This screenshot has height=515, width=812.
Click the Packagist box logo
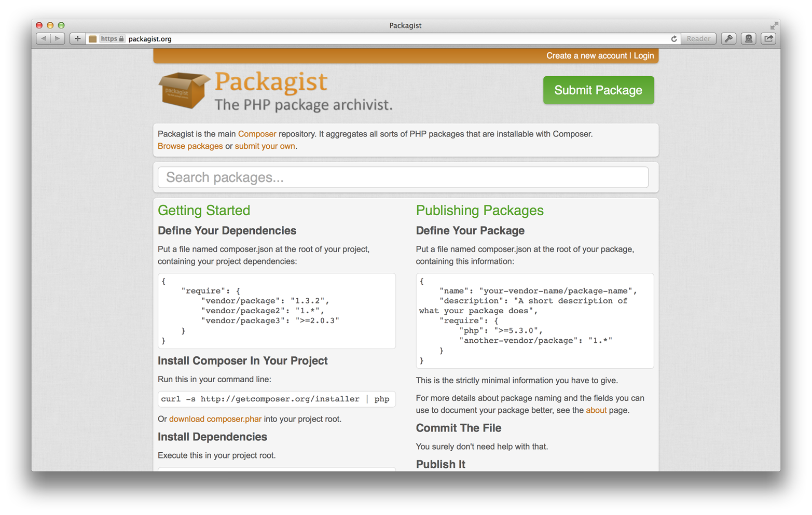183,90
